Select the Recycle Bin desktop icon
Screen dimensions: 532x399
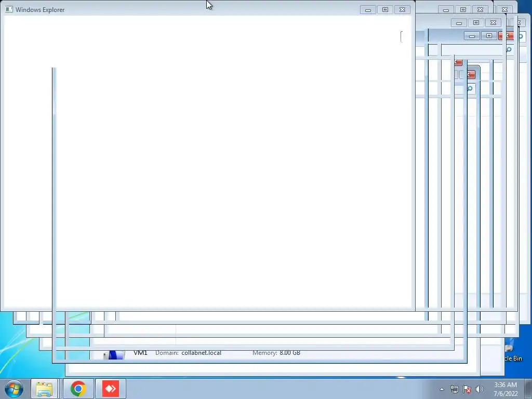pos(513,352)
